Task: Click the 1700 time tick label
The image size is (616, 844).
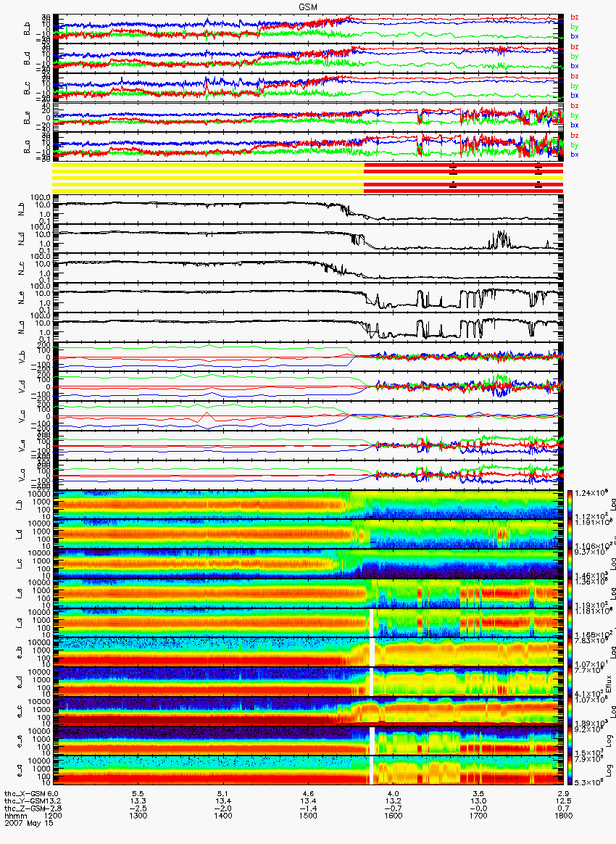Action: coord(478,816)
